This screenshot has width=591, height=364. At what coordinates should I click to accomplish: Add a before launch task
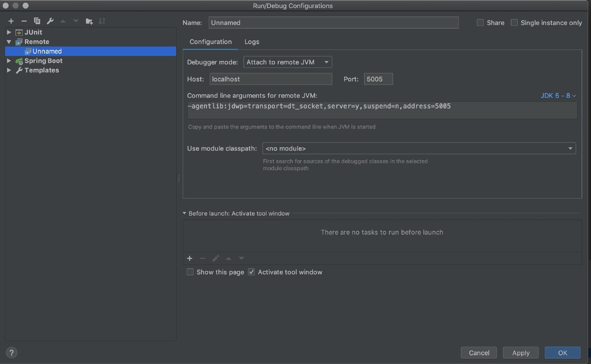[x=189, y=258]
